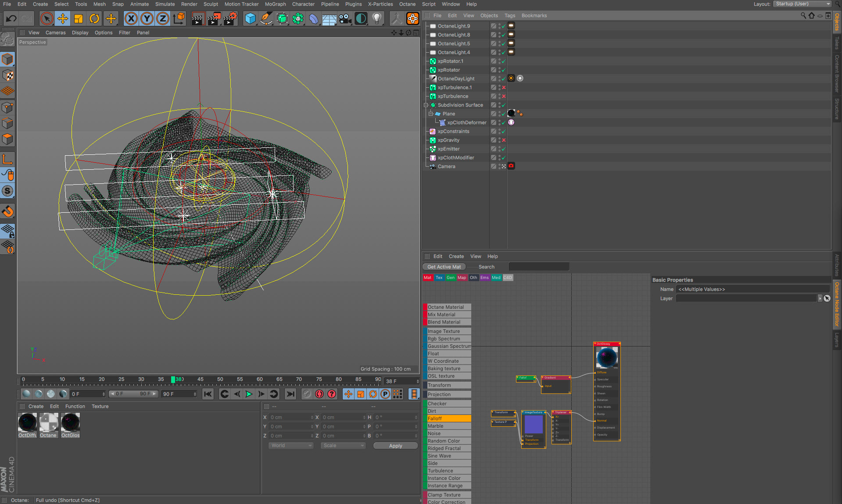Click Render View clapperboard icon
The height and width of the screenshot is (504, 842).
pos(198,18)
